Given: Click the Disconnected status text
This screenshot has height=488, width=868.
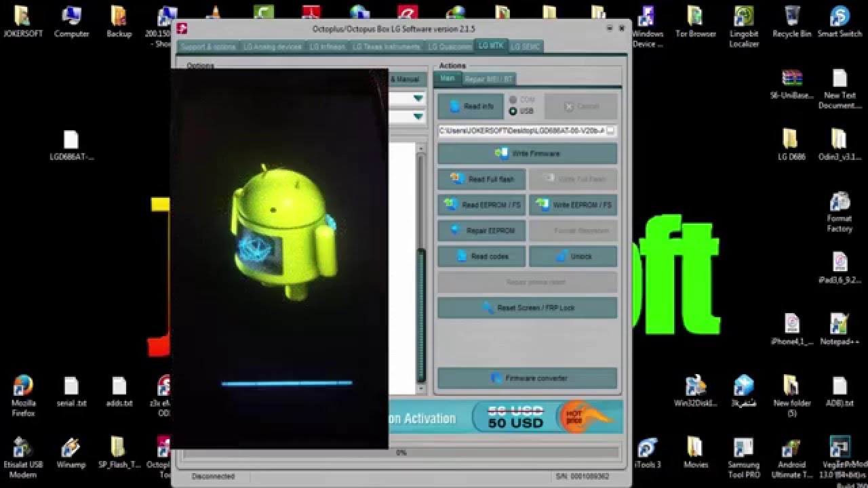Looking at the screenshot, I should [213, 476].
